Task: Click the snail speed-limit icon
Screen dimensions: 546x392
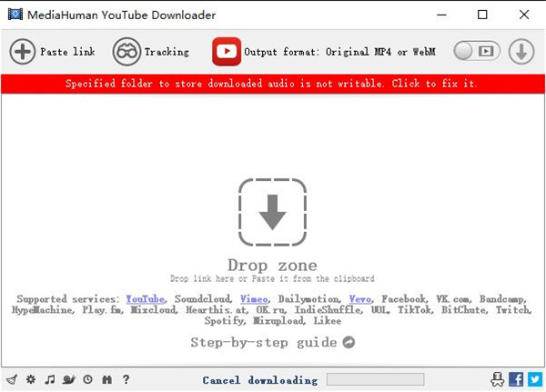Action: [x=68, y=379]
